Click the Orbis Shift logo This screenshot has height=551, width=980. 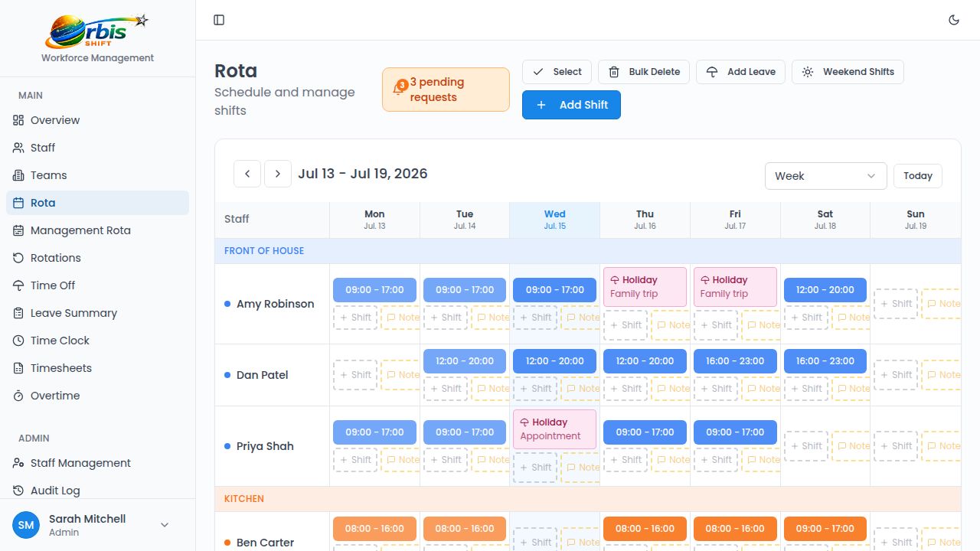(97, 31)
